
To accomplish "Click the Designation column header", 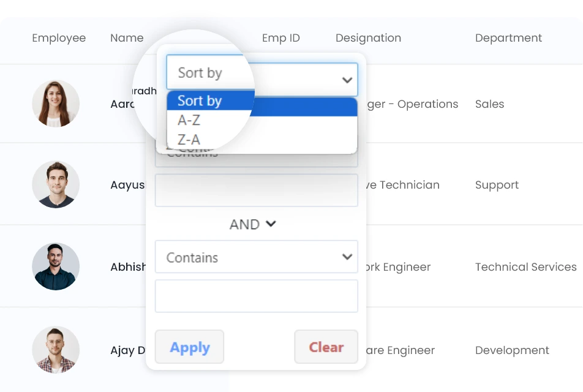I will [x=368, y=38].
